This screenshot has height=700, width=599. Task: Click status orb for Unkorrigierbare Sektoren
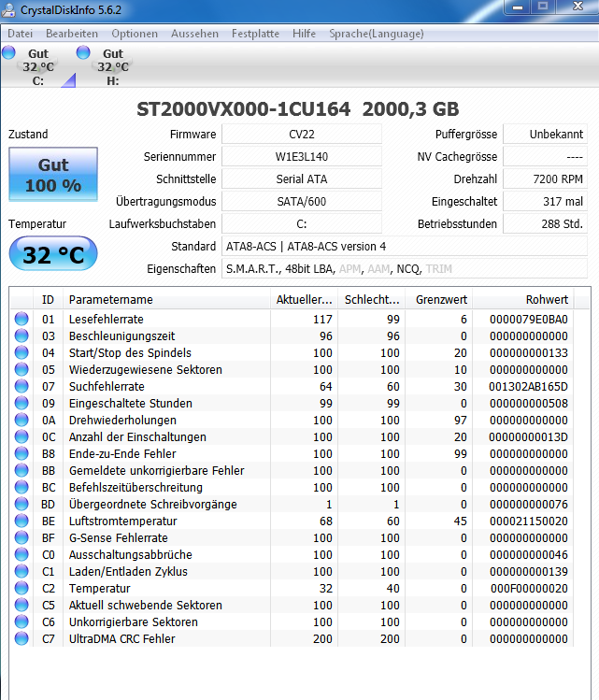21,621
